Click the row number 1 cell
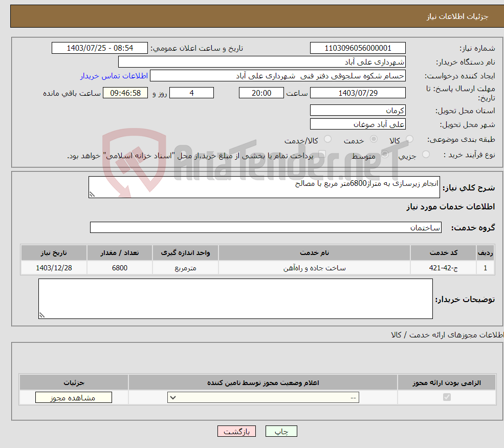Image resolution: width=504 pixels, height=448 pixels. (x=485, y=268)
